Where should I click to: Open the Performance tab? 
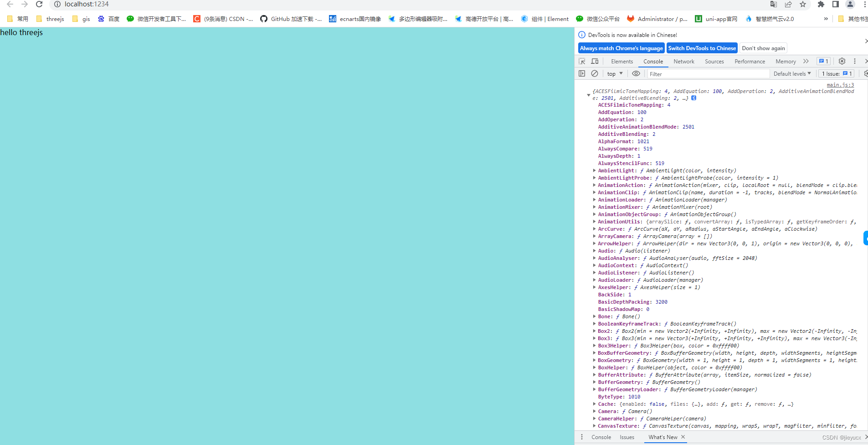750,62
